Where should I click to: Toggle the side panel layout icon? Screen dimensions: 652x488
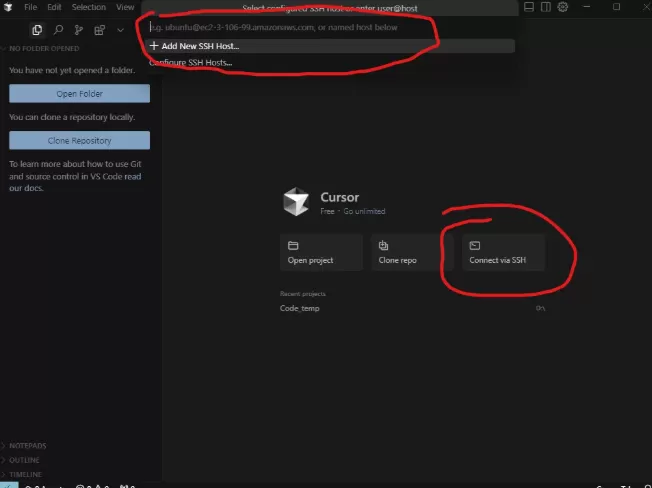[546, 7]
